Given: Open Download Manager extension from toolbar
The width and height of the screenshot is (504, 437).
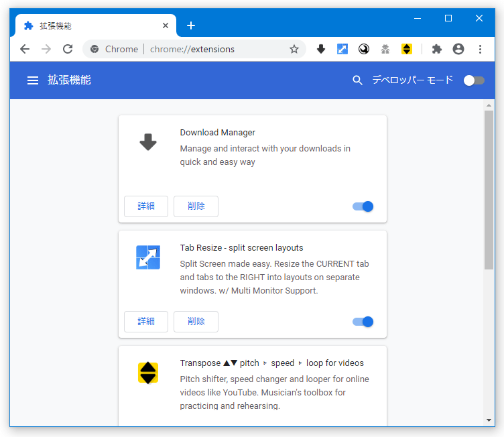Looking at the screenshot, I should [x=321, y=49].
